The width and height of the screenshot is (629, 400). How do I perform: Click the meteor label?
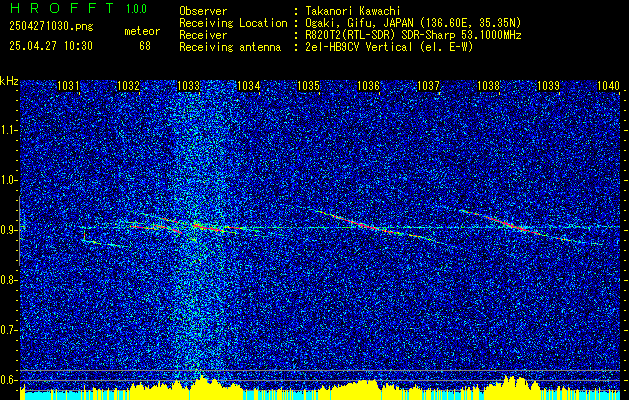point(142,31)
